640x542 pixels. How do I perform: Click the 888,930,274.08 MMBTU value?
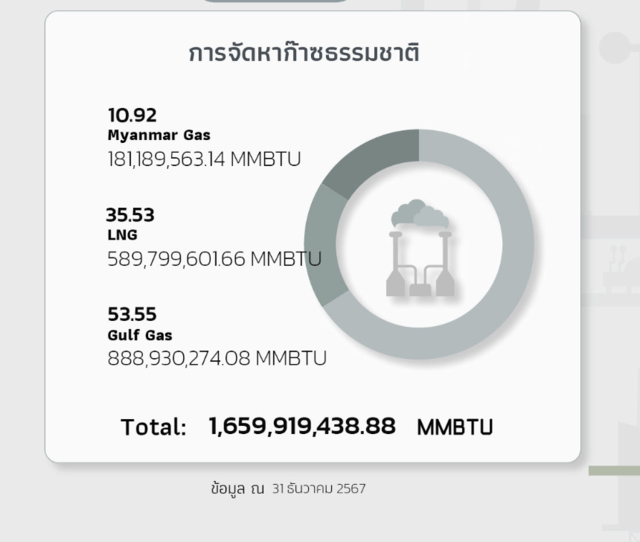click(217, 357)
